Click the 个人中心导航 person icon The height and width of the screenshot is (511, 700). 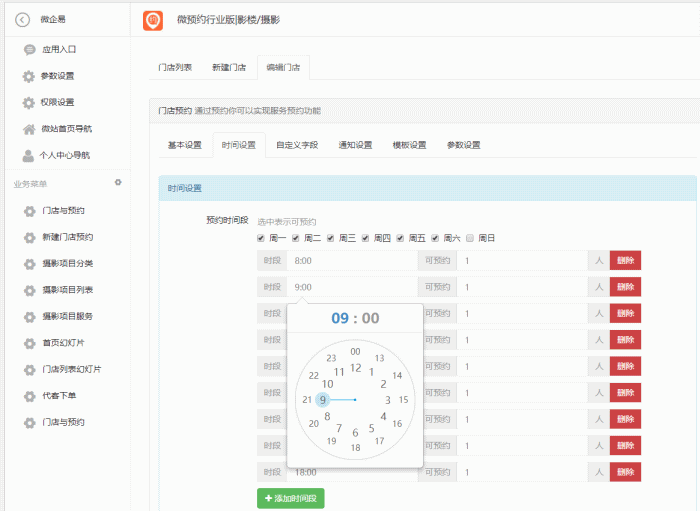[29, 156]
